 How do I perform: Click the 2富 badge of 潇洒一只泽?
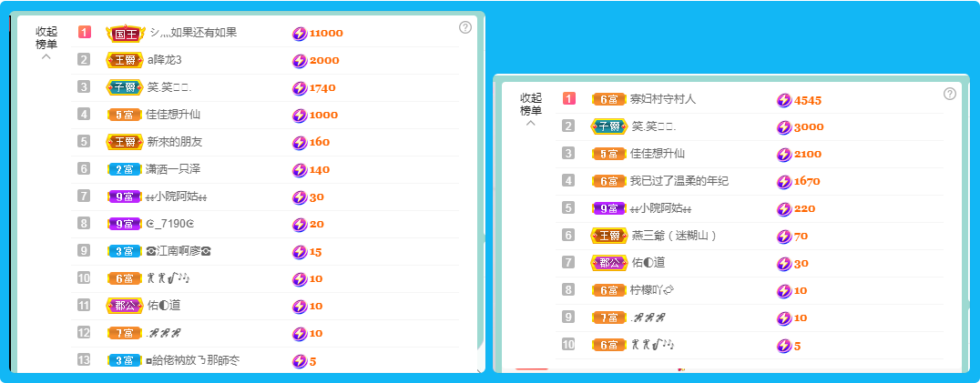pos(125,169)
